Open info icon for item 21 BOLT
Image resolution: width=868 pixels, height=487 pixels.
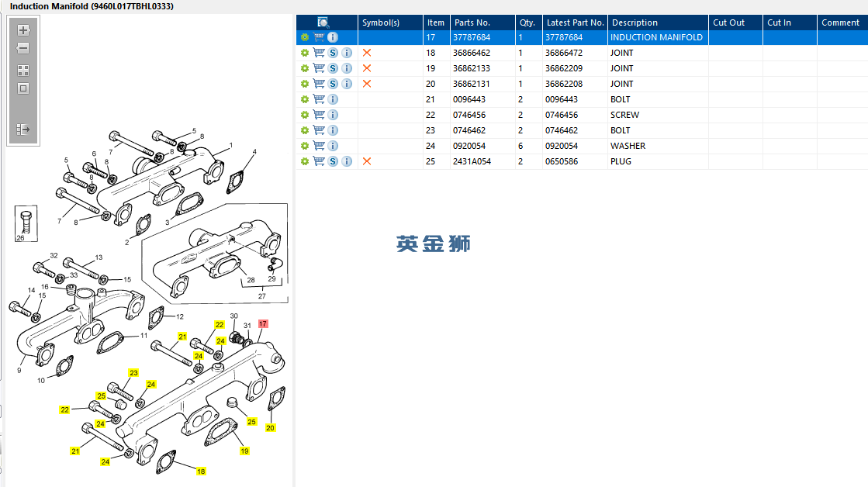pos(333,99)
